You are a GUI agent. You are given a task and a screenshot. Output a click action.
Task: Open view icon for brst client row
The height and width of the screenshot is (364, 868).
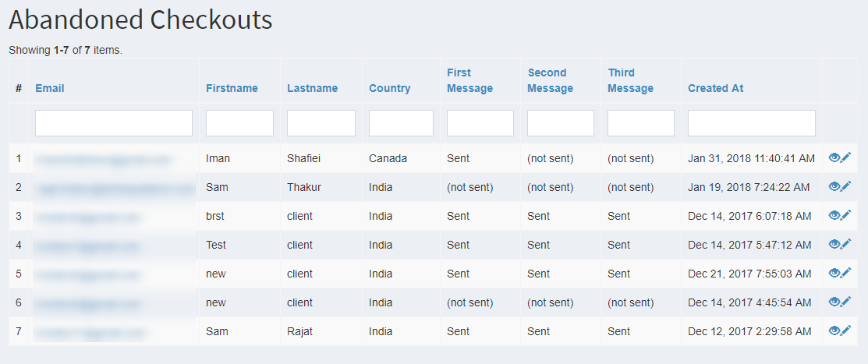[834, 216]
